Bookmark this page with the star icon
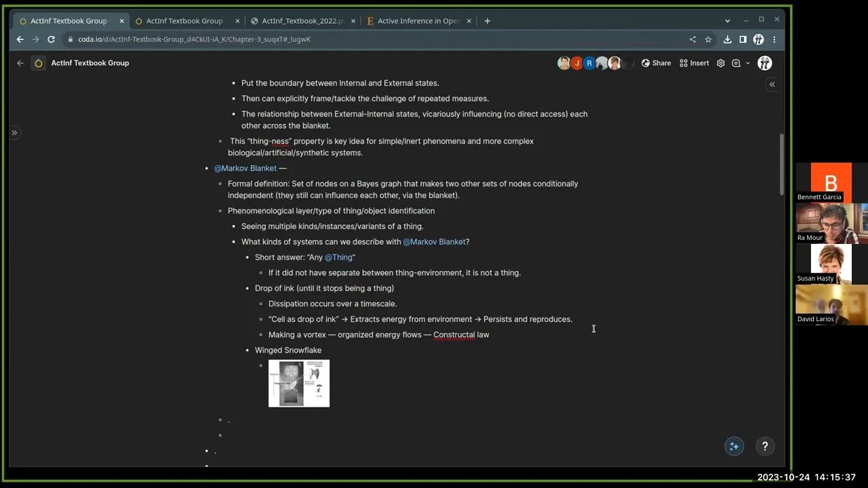This screenshot has height=488, width=868. coord(708,39)
